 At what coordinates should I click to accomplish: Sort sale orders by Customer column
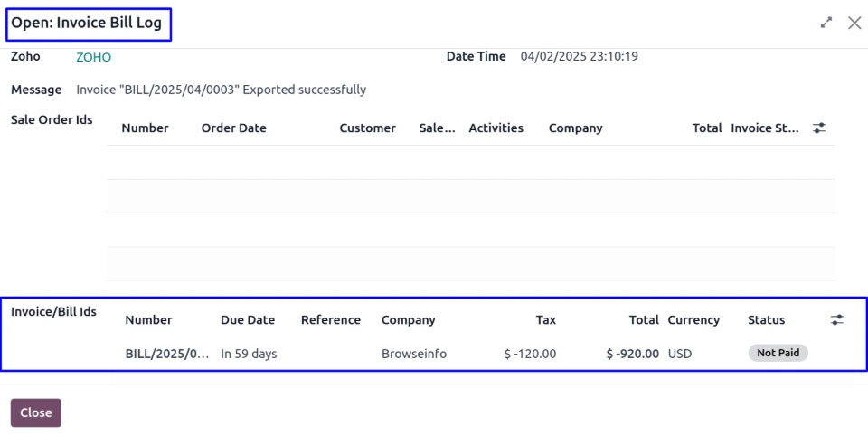(x=367, y=128)
